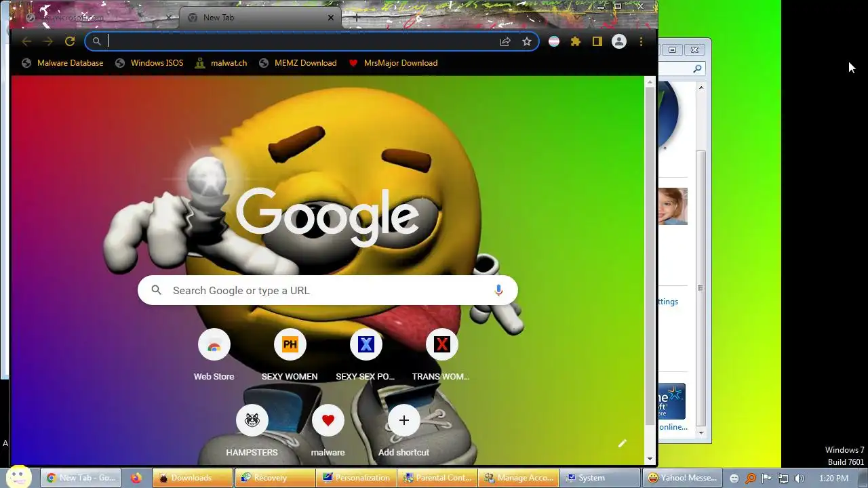Viewport: 868px width, 488px height.
Task: Open the Malware Database bookmark
Action: pyautogui.click(x=62, y=63)
